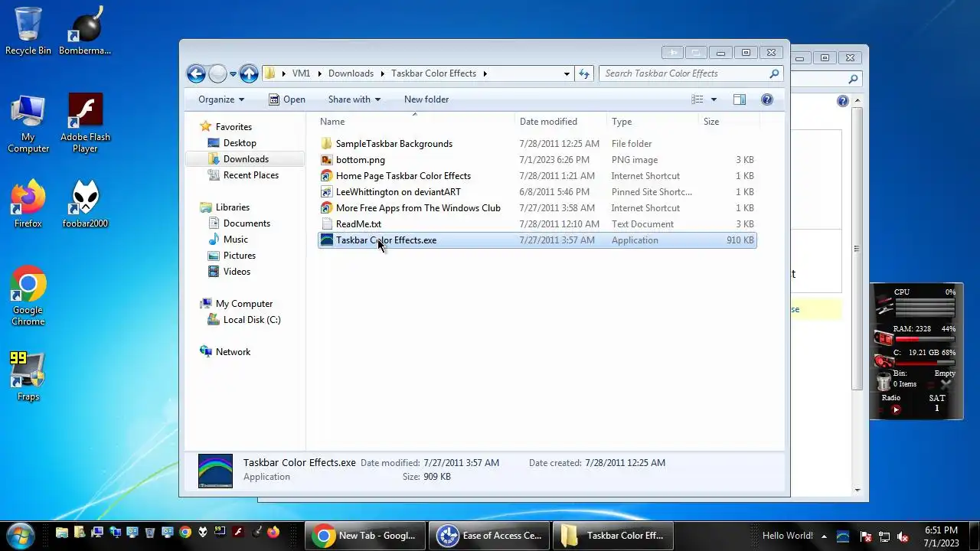Select Pictures library in navigation pane
Image resolution: width=980 pixels, height=551 pixels.
[x=239, y=256]
